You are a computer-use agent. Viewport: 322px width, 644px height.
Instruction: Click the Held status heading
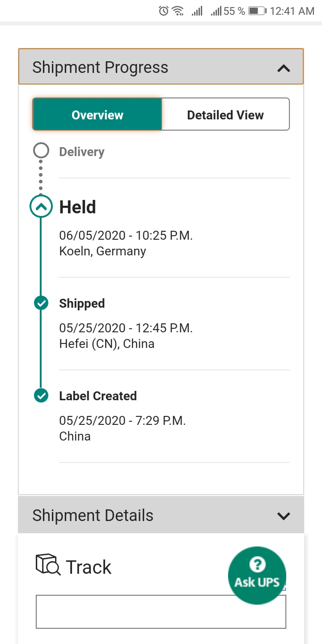pos(78,207)
